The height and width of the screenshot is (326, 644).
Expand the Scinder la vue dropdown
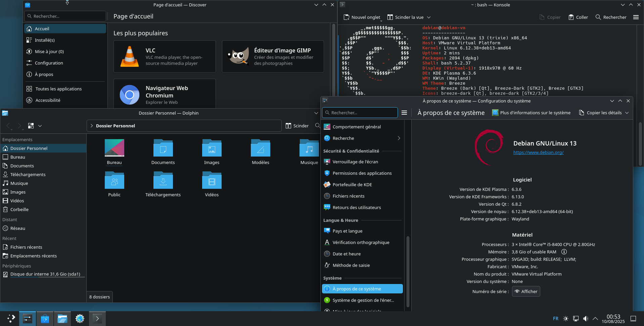coord(429,17)
